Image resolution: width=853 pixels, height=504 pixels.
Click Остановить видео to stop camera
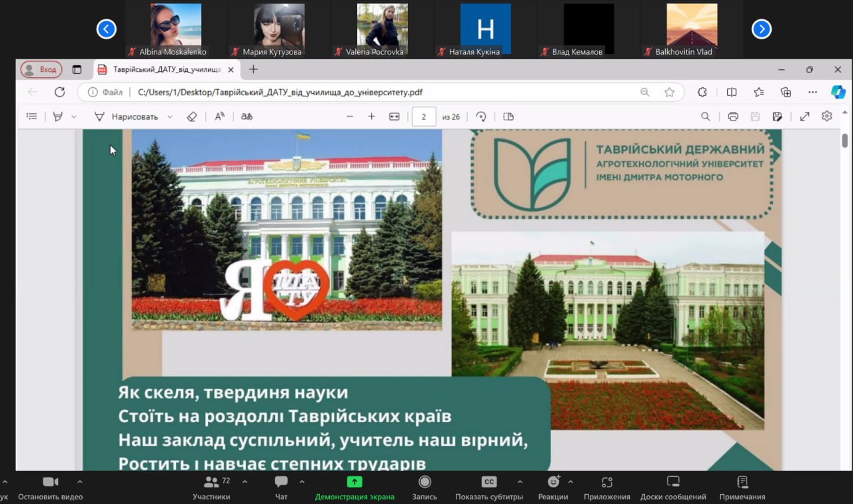(51, 487)
